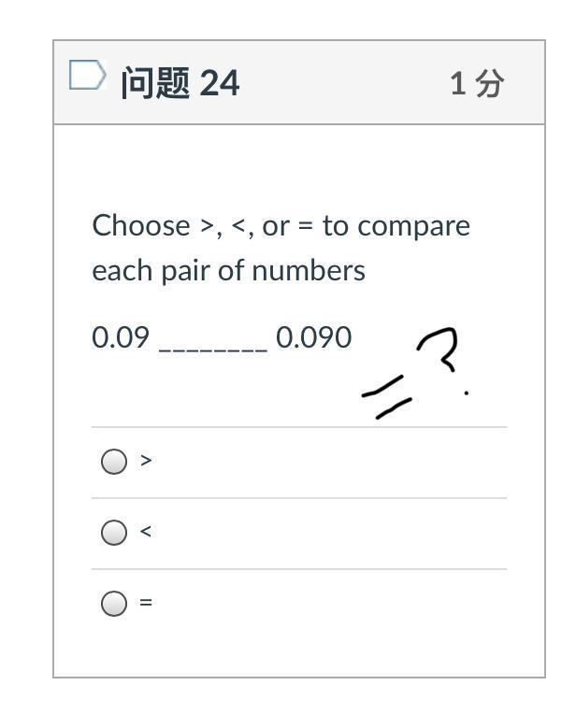Click the blank underline between the numbers

(x=213, y=344)
